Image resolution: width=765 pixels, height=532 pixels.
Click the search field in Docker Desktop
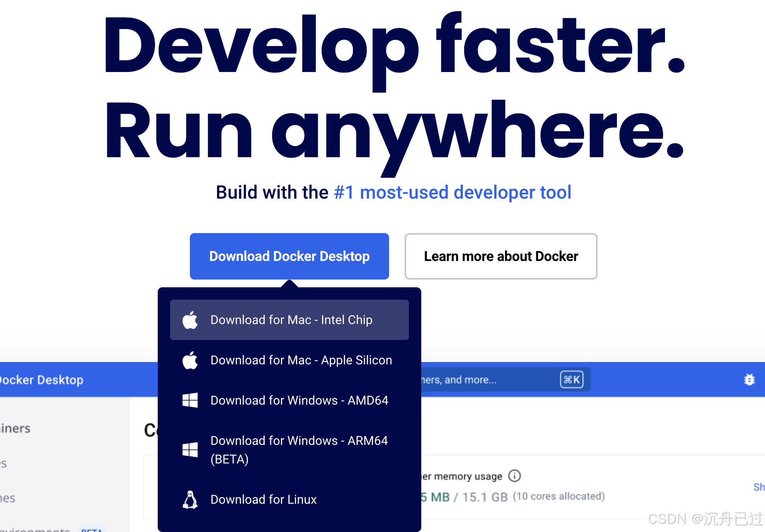[x=506, y=379]
